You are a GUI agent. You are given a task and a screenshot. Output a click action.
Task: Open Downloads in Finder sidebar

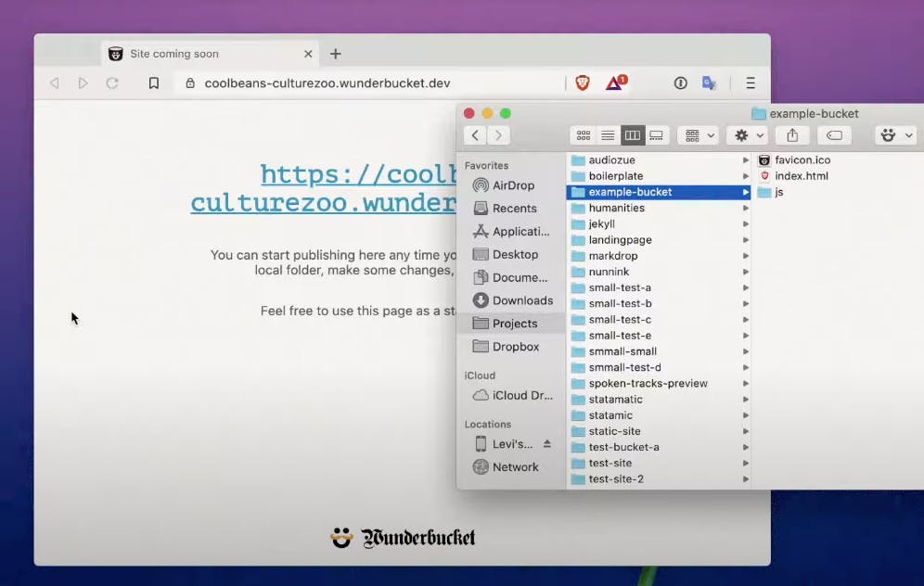511,299
